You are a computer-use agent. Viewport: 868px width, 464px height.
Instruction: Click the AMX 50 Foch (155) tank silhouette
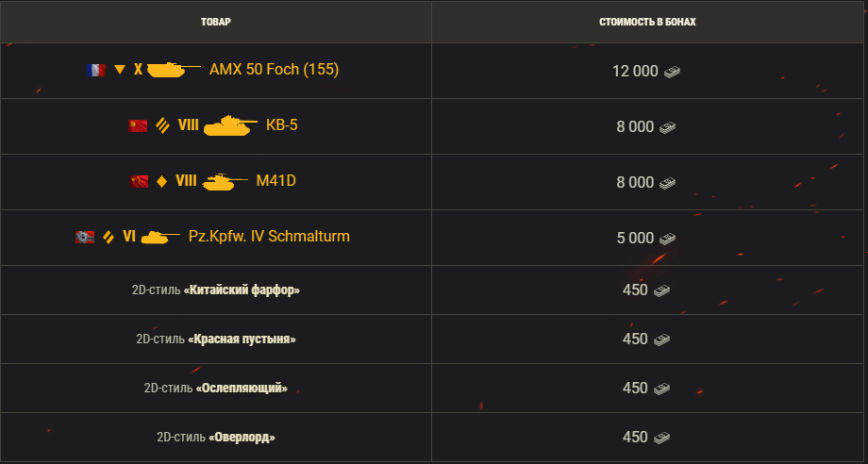[x=174, y=70]
